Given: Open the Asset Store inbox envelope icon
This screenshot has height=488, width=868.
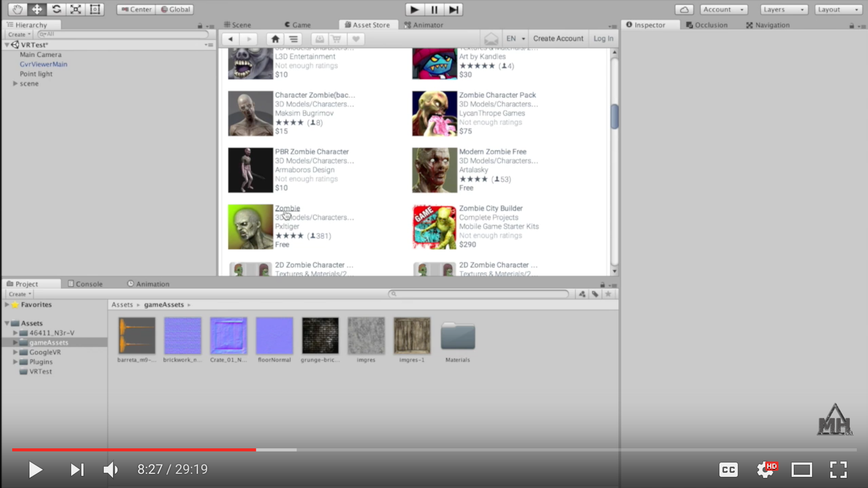Looking at the screenshot, I should pyautogui.click(x=491, y=39).
